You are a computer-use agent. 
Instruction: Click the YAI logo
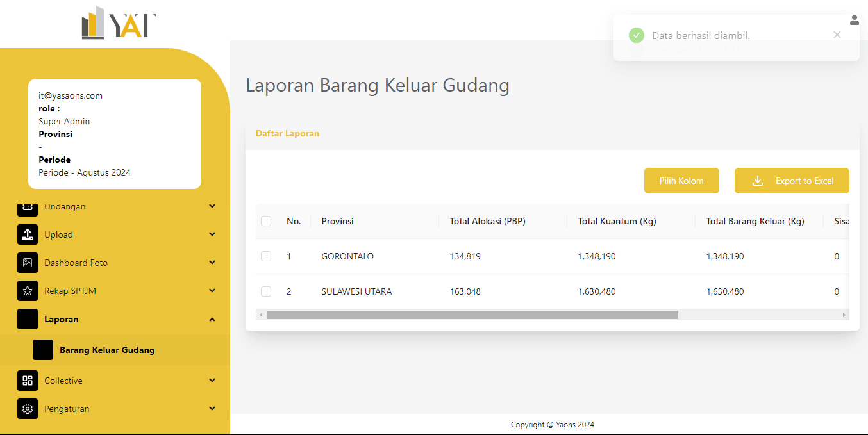119,24
